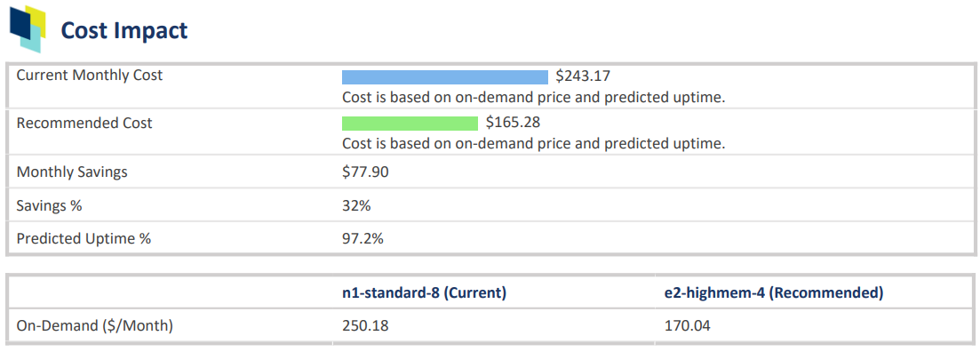Screen dimensions: 980x352
Task: Click the 170.04 on-demand price cell
Action: click(688, 325)
